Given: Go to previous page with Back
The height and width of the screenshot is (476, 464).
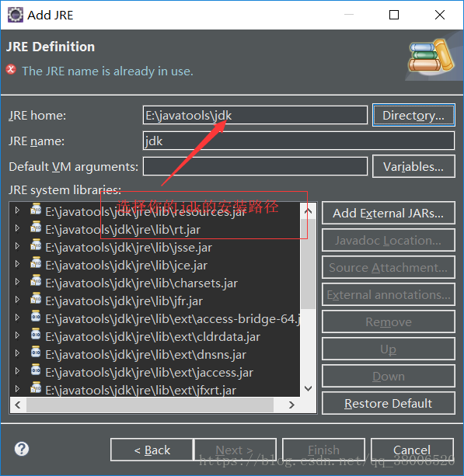Looking at the screenshot, I should 152,450.
